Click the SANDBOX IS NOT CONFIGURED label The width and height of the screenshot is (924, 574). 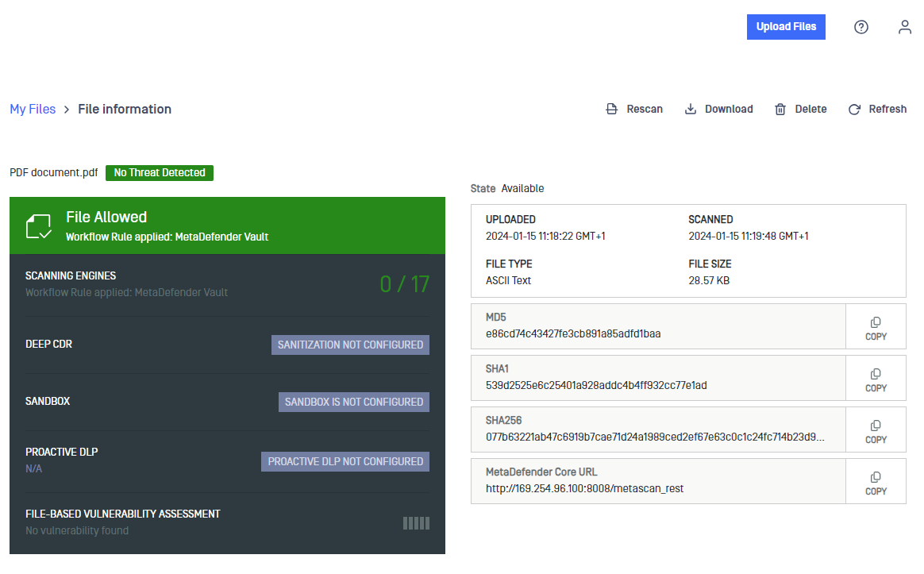tap(353, 402)
